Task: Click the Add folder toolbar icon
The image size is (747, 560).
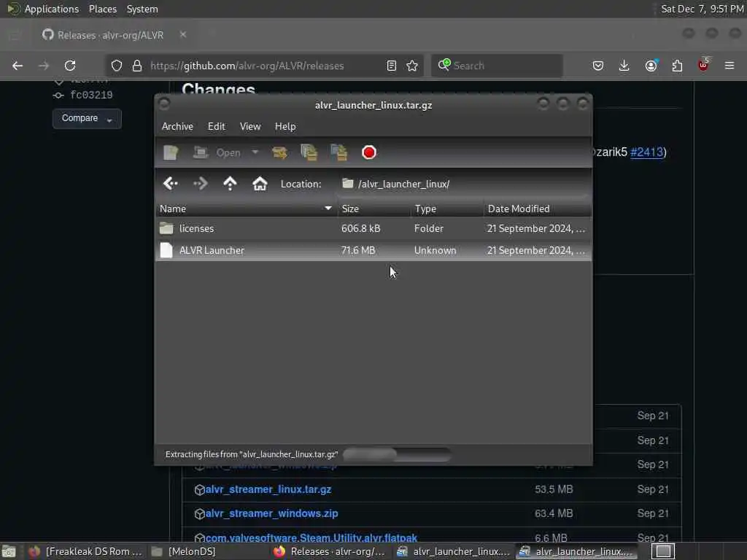Action: pos(339,152)
